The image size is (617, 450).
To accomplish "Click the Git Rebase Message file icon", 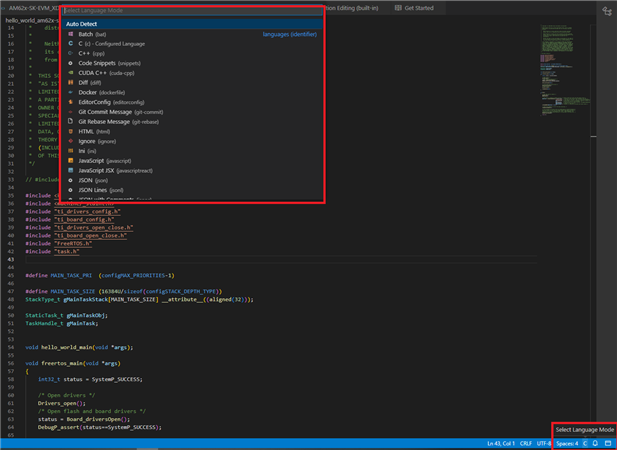I will tap(70, 122).
